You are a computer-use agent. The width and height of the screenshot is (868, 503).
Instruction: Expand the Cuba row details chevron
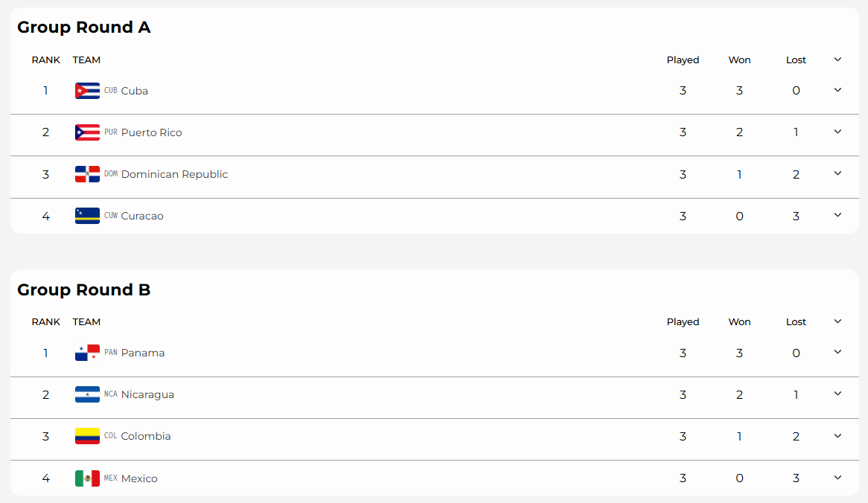pos(837,90)
